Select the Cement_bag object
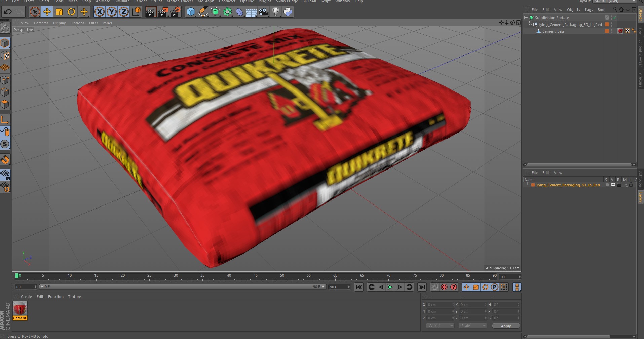Image resolution: width=644 pixels, height=339 pixels. pyautogui.click(x=553, y=31)
